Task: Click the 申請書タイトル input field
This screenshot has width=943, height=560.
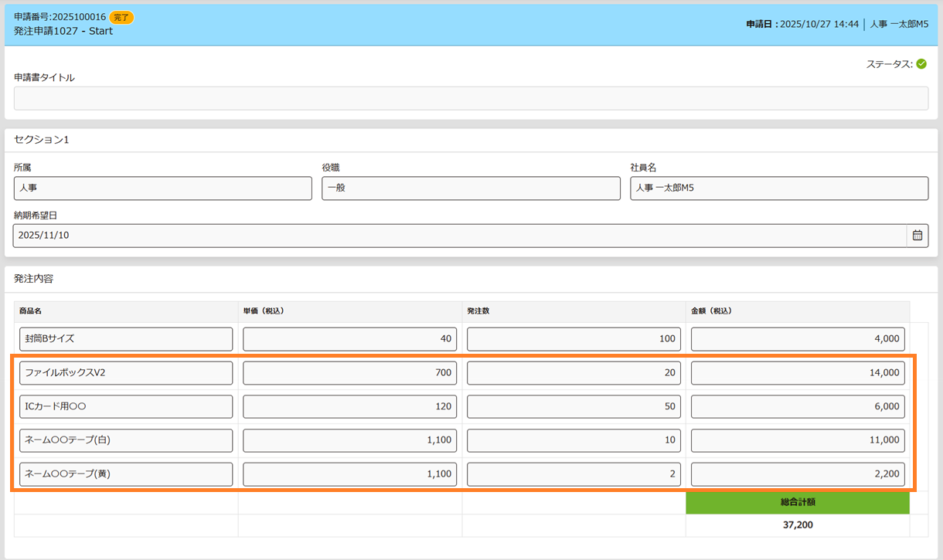Action: [471, 98]
